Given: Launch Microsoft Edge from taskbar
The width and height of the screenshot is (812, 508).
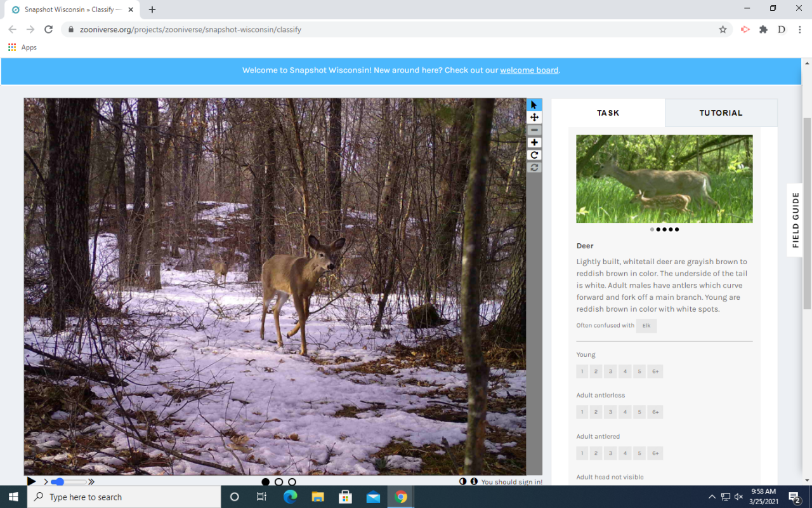Looking at the screenshot, I should (290, 497).
